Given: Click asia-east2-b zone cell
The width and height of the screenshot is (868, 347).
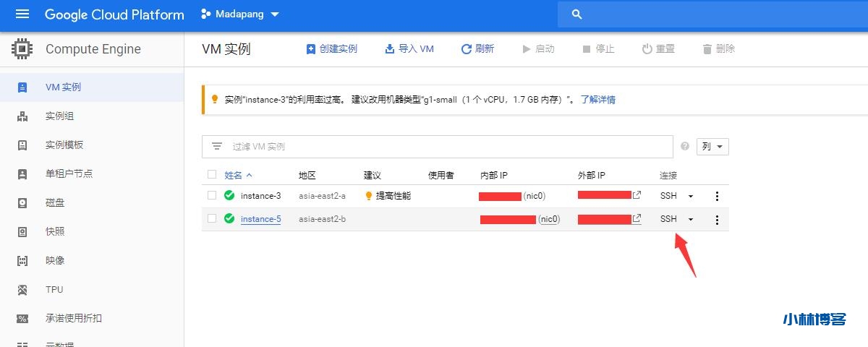Looking at the screenshot, I should 322,219.
